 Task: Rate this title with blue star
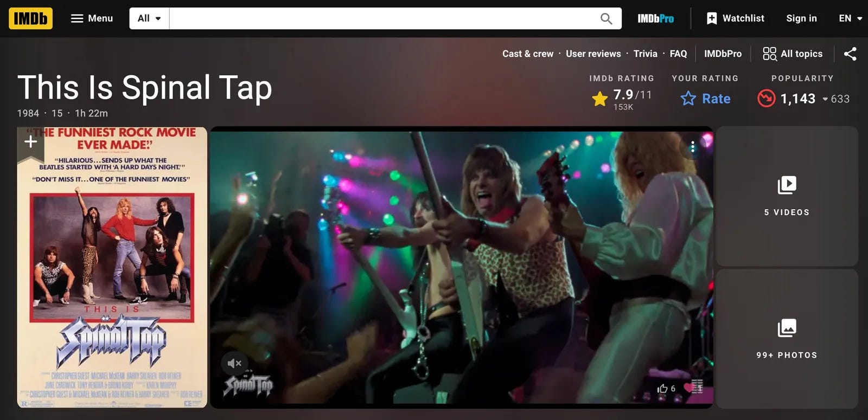coord(705,99)
